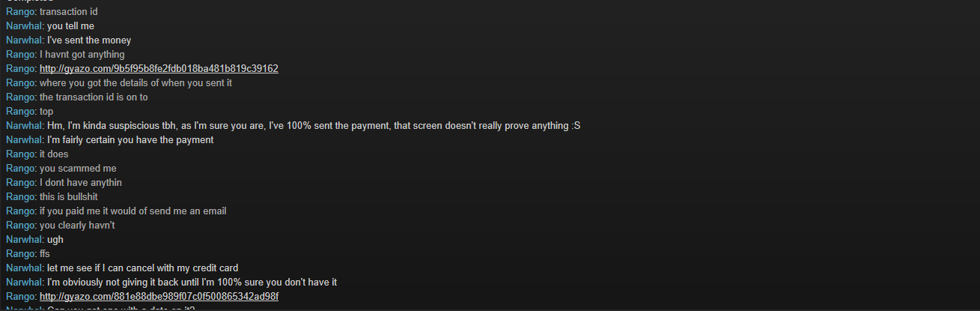Image resolution: width=980 pixels, height=311 pixels.
Task: Click 'cancel with my credit card' message
Action: tap(143, 268)
